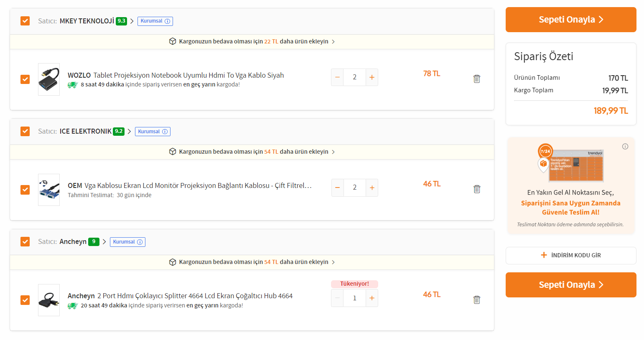The image size is (644, 340).
Task: Open MKEY TEKNOLOJİ seller page chevron
Action: pos(132,21)
